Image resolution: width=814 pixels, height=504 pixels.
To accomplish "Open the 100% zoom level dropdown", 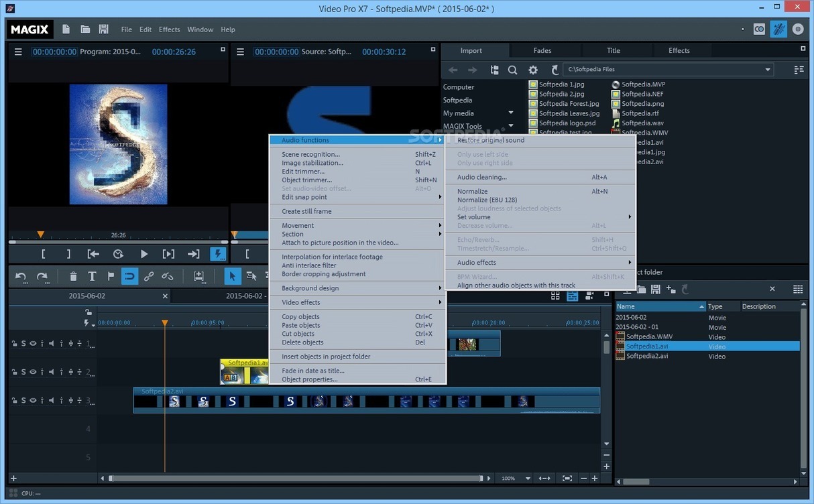I will point(528,479).
